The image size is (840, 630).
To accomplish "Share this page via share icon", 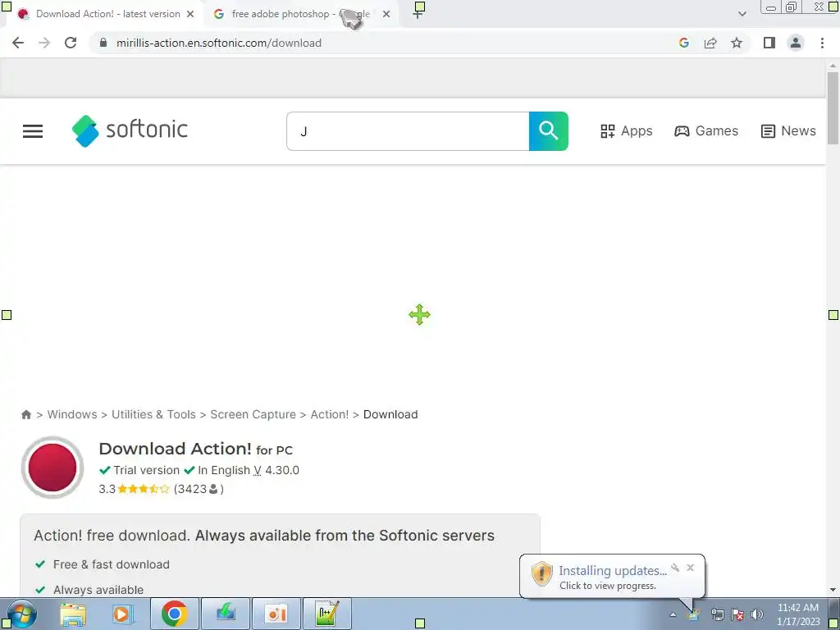I will 710,43.
